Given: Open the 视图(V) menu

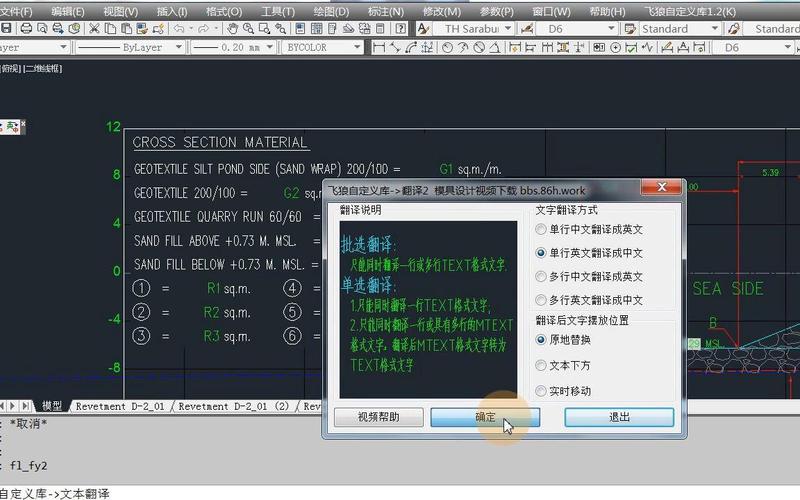Looking at the screenshot, I should pos(120,11).
